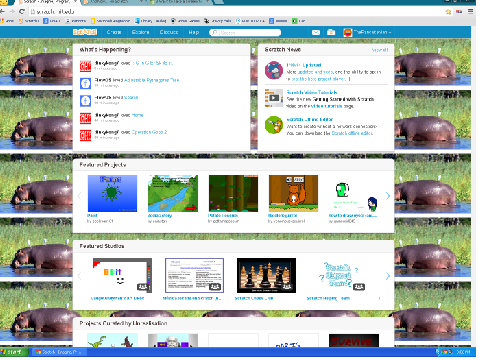Click the first bookmark in the bookmarks bar
This screenshot has width=480, height=360.
click(7, 21)
